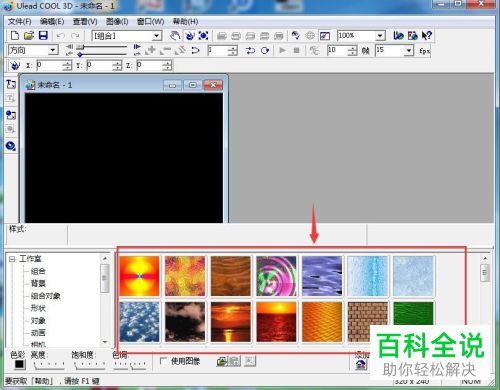
Task: Open the 图像(I) menu
Action: click(117, 22)
